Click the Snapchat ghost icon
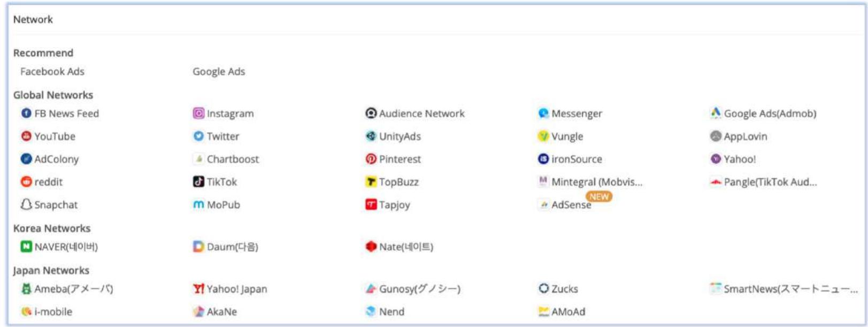The image size is (868, 327). click(26, 204)
